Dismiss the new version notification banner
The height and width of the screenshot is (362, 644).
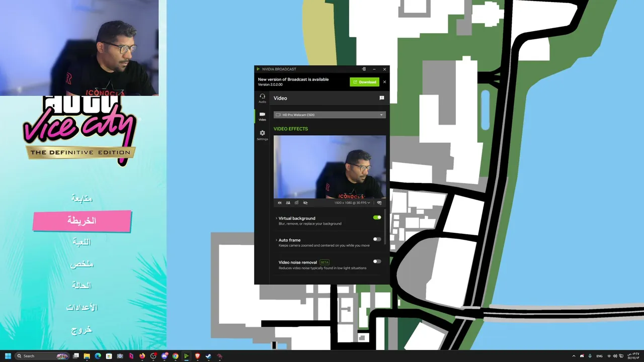click(x=384, y=82)
